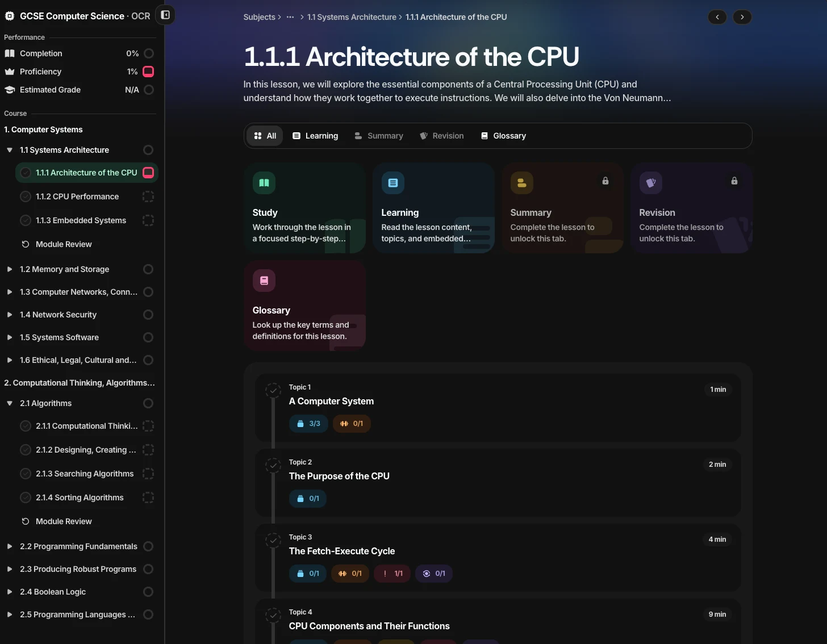This screenshot has width=827, height=644.
Task: Click the Proficiency pink progress indicator
Action: coord(148,72)
